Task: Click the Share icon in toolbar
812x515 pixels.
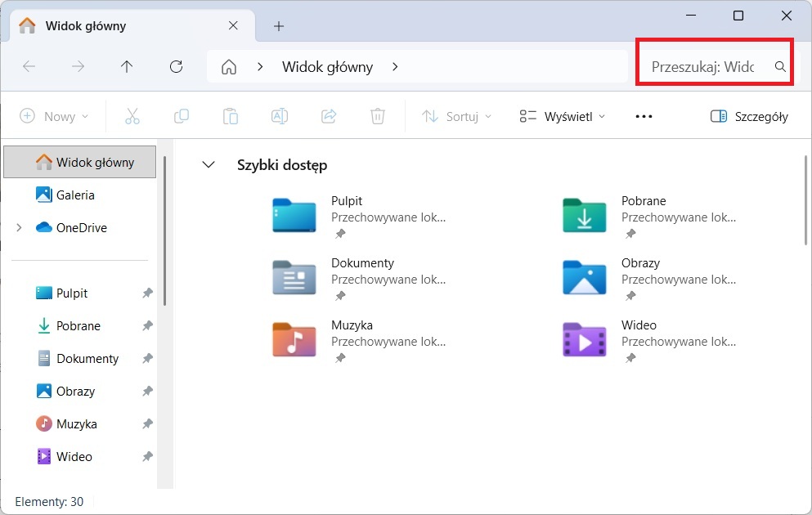Action: click(329, 116)
